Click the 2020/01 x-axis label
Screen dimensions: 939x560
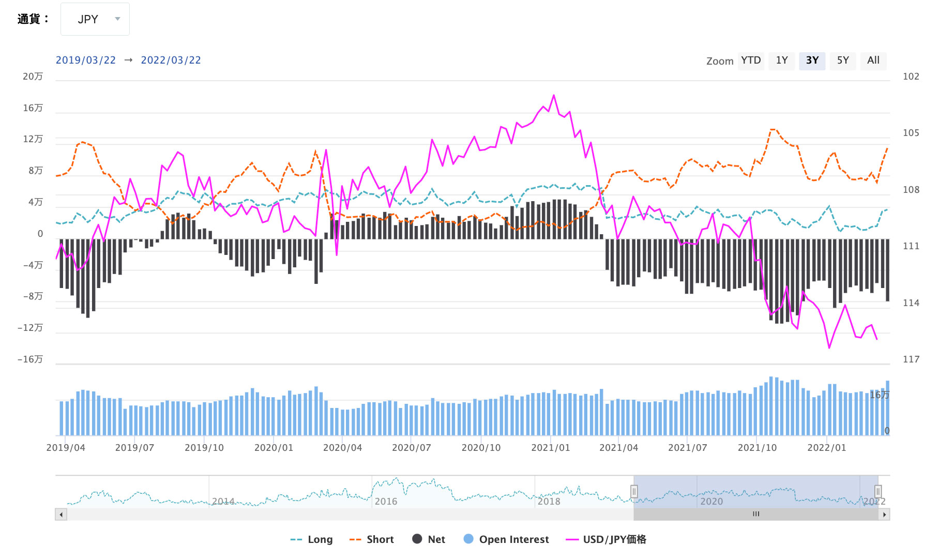pos(274,447)
